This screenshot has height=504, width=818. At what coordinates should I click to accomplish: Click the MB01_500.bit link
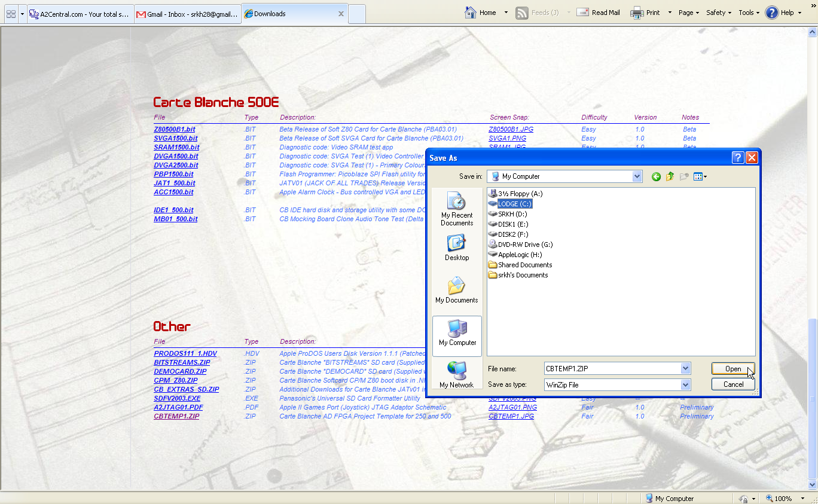coord(176,219)
